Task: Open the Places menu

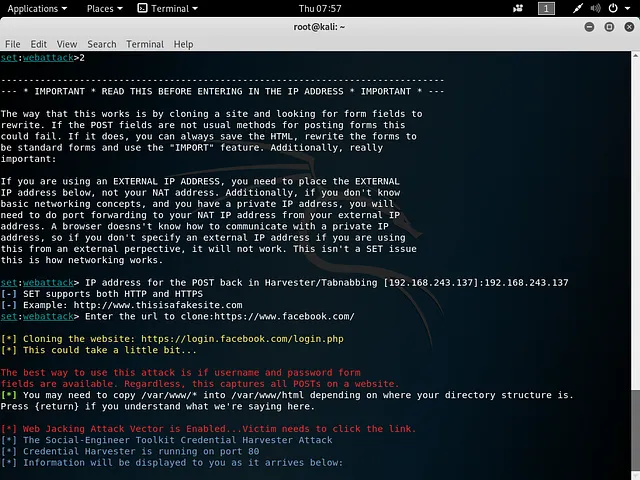Action: coord(104,9)
